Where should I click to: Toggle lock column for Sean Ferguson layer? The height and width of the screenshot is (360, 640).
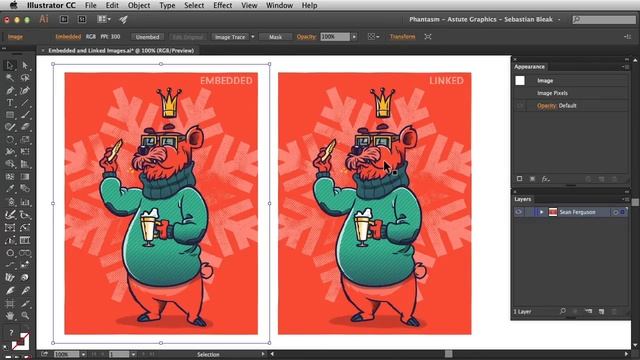pos(529,212)
